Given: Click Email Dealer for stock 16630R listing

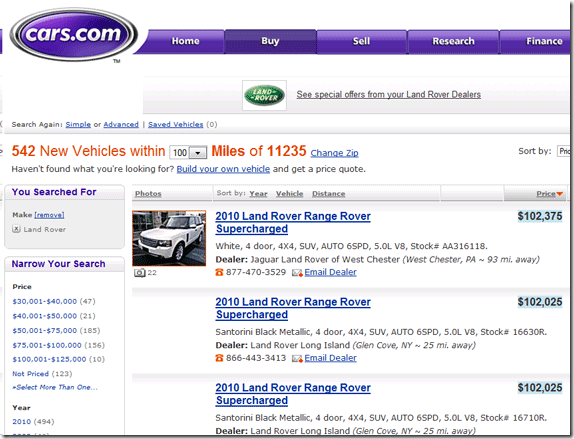Looking at the screenshot, I should (331, 358).
